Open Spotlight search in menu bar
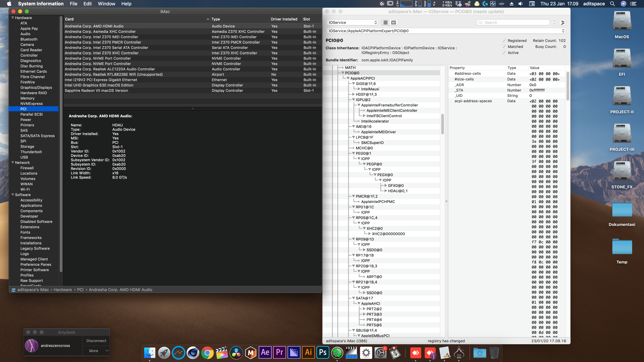This screenshot has height=362, width=644. [612, 4]
